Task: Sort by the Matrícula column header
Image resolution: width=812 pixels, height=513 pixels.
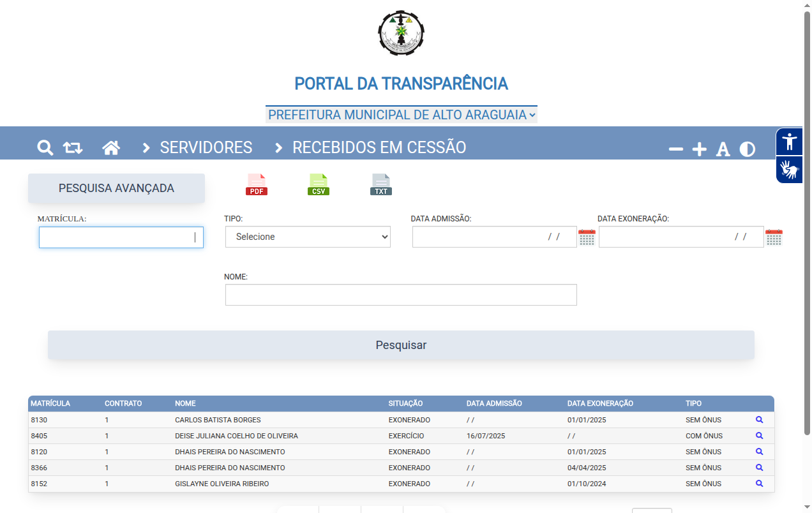Action: click(x=50, y=403)
